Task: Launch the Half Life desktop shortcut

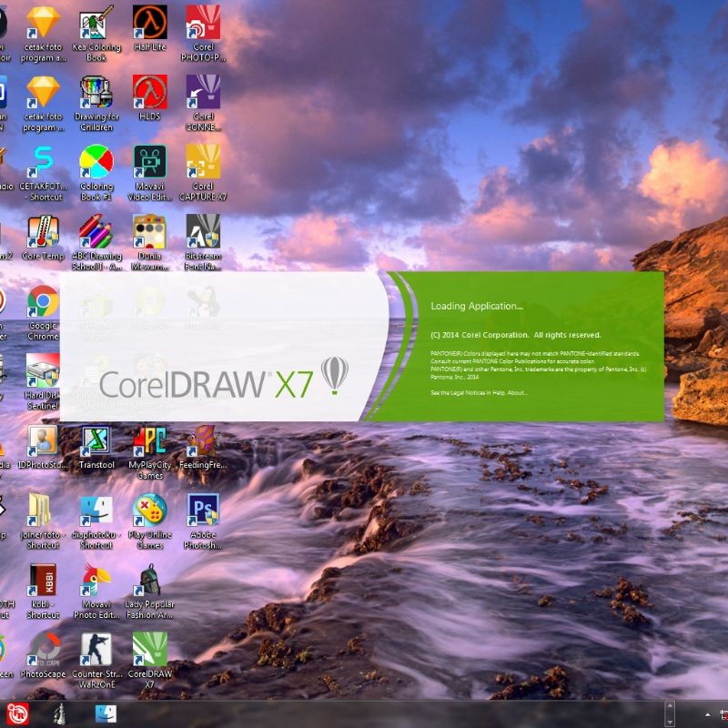Action: coord(150,28)
